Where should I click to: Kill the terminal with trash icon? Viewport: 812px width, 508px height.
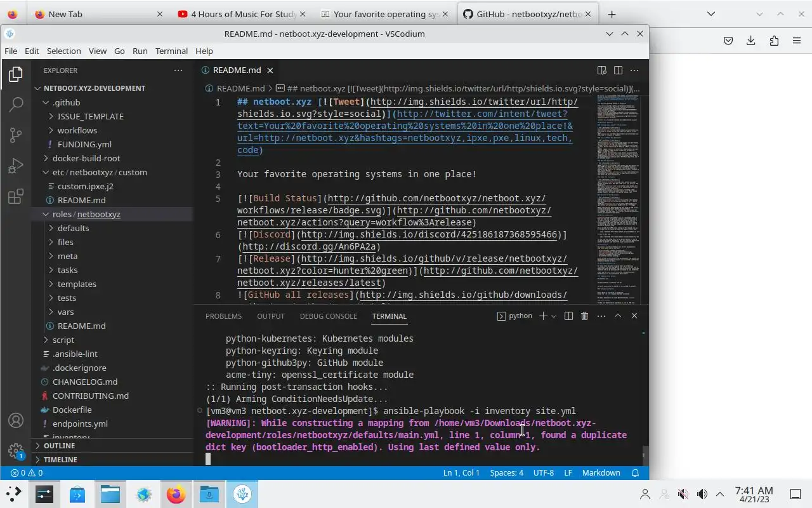[x=585, y=316]
